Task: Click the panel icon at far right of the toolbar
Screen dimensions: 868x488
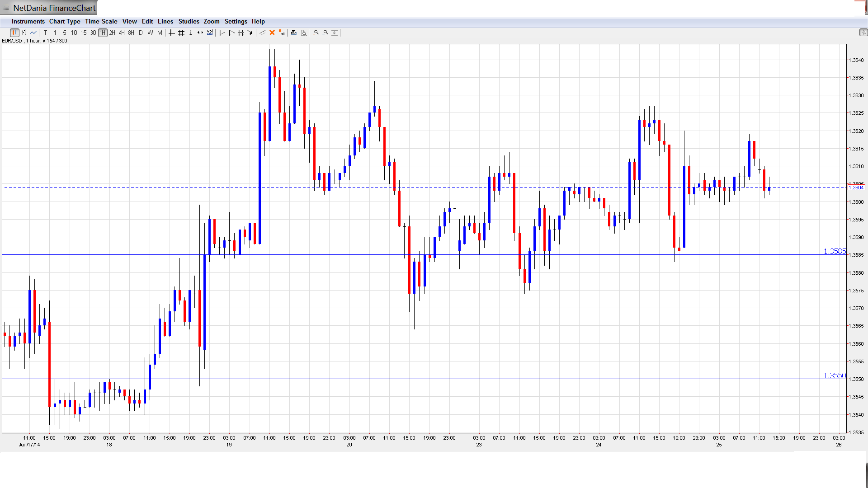Action: pyautogui.click(x=863, y=33)
